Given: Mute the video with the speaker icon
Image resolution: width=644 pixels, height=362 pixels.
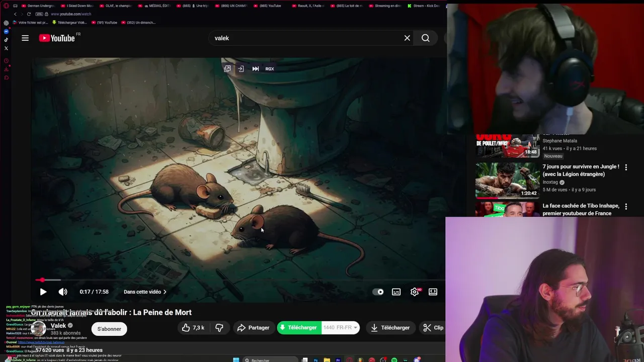Looking at the screenshot, I should (x=63, y=292).
